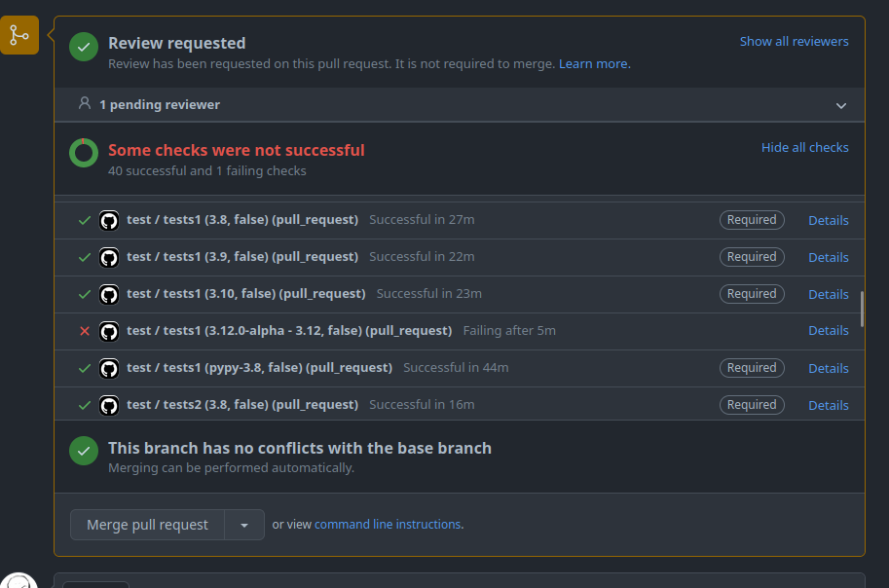Open the Learn more link
Screen dimensions: 889x588
pos(594,64)
